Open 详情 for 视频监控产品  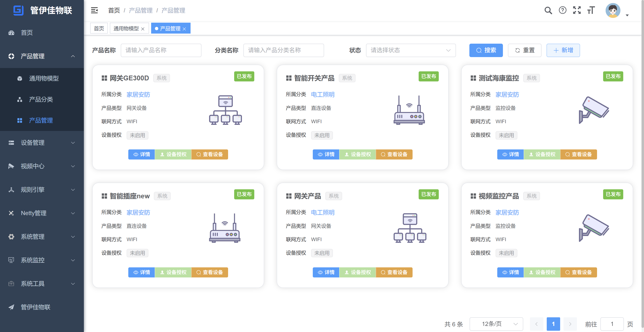[510, 272]
